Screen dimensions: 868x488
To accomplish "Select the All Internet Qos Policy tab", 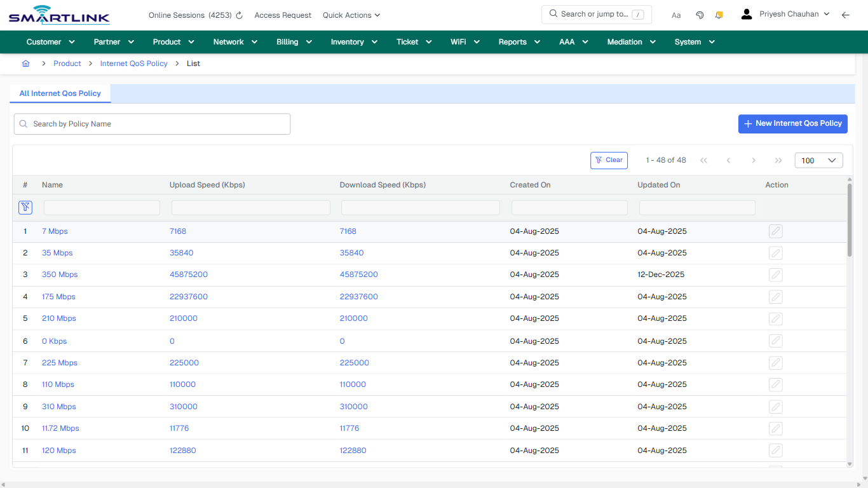I will [60, 93].
